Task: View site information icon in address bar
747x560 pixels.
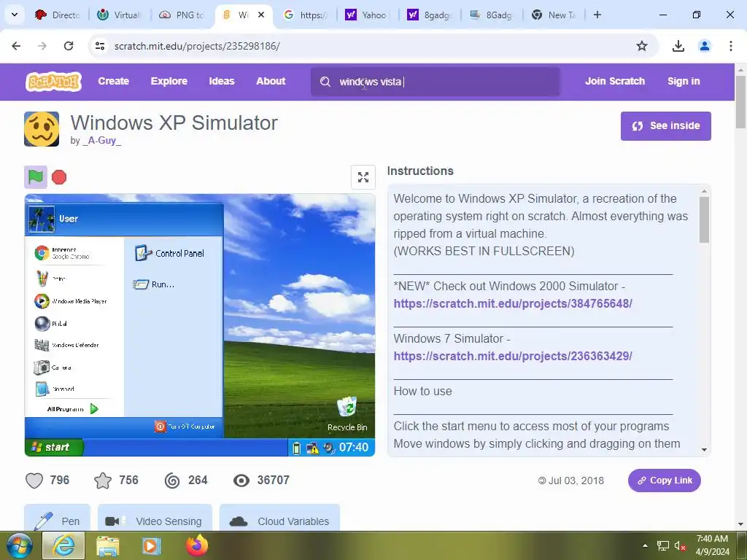Action: [100, 46]
